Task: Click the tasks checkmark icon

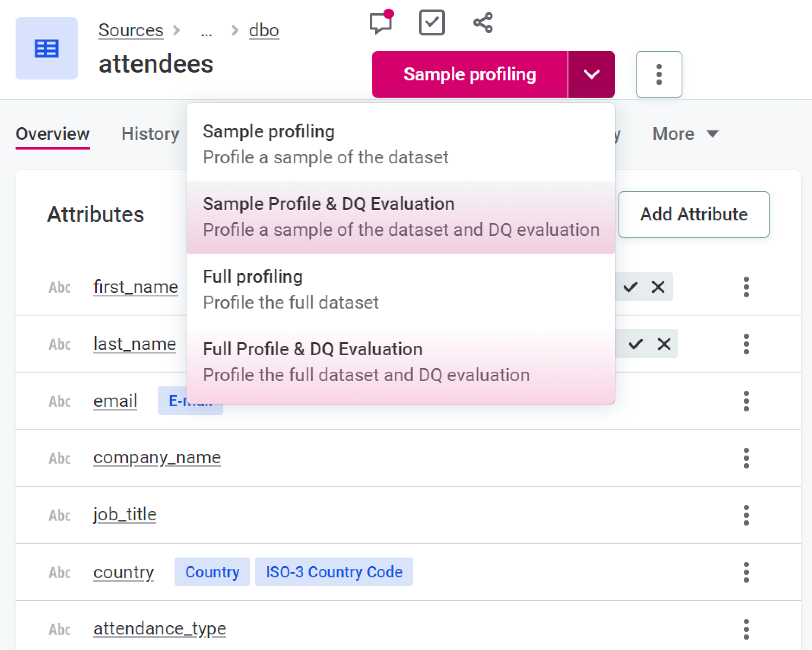Action: pyautogui.click(x=431, y=22)
